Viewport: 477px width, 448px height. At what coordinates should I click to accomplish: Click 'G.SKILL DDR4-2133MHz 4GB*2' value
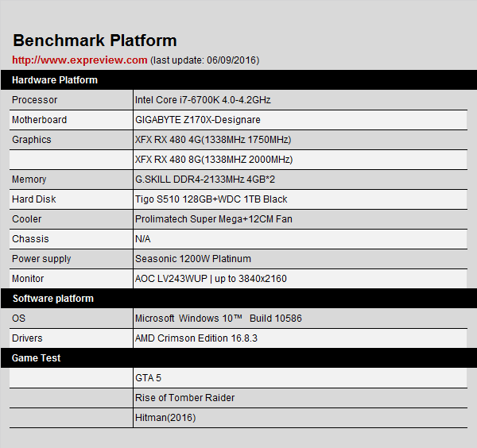pyautogui.click(x=205, y=180)
